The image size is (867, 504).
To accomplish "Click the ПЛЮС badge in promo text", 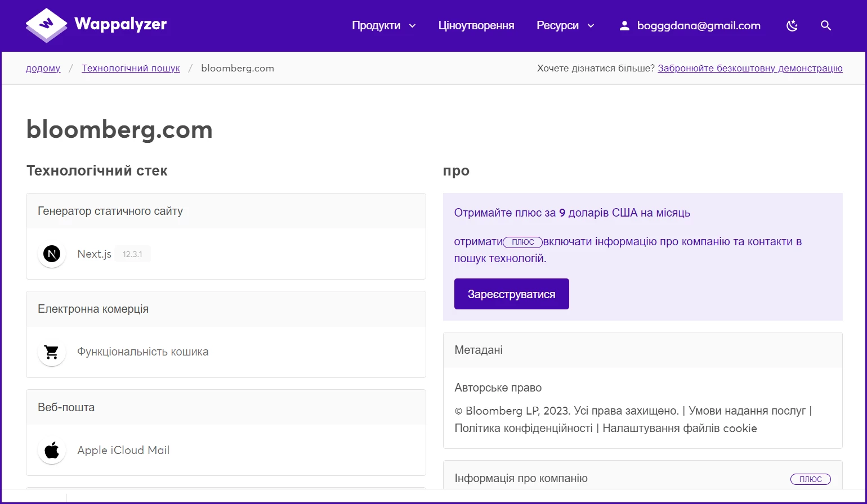I will pos(523,242).
